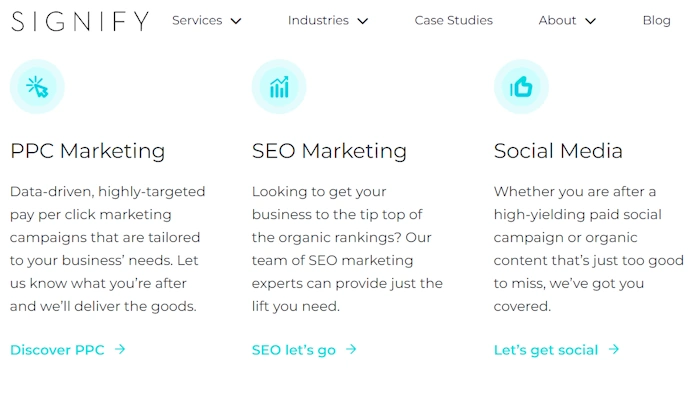The width and height of the screenshot is (700, 393).
Task: Follow the SEO let's go link
Action: point(294,350)
